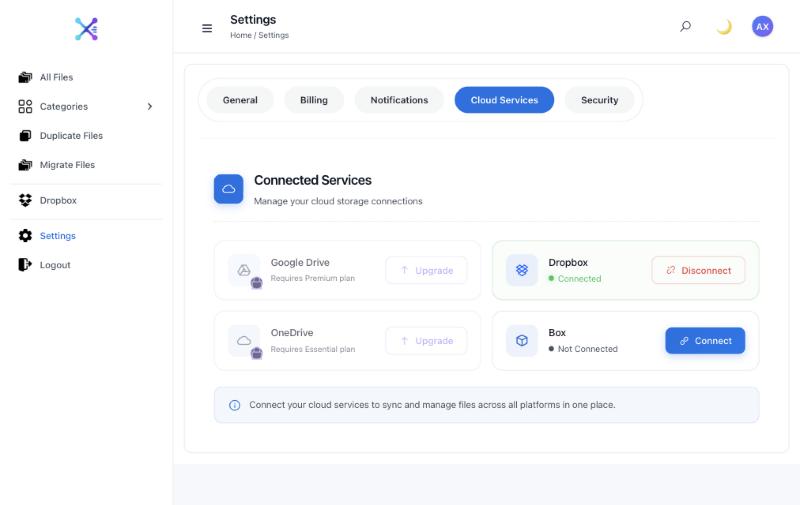Click the Box name label
The width and height of the screenshot is (800, 505).
pyautogui.click(x=557, y=333)
